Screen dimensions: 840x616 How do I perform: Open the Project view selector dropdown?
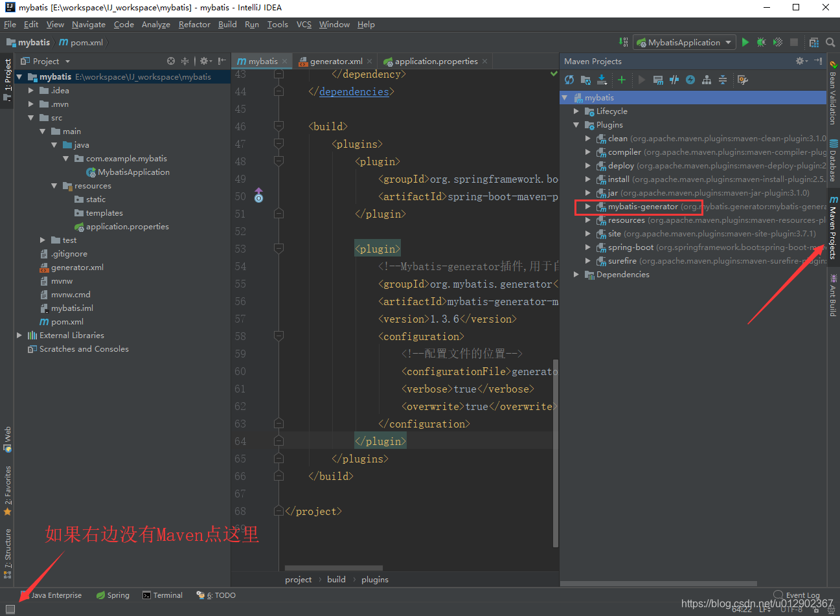coord(45,61)
